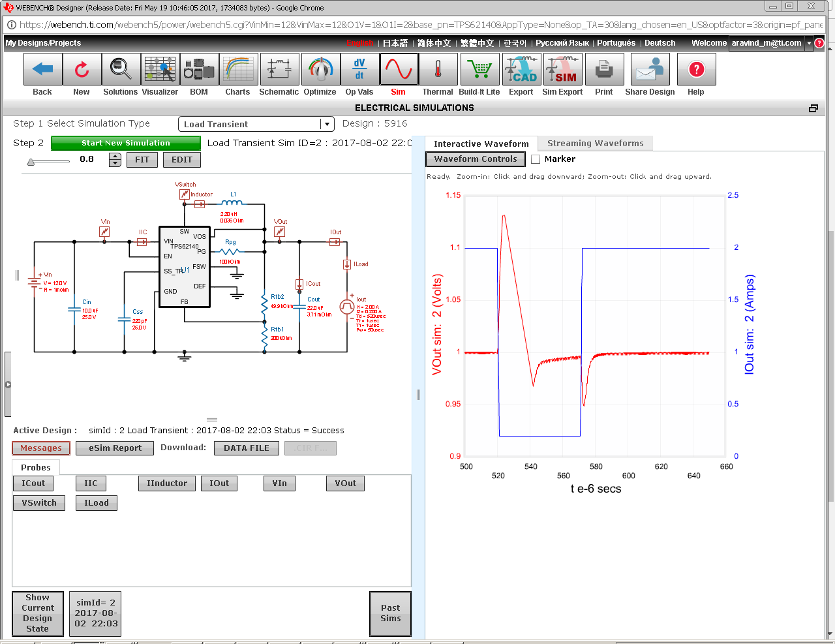Click the red help icon next to the account email
Screen dimensions: 835x644
tap(819, 43)
